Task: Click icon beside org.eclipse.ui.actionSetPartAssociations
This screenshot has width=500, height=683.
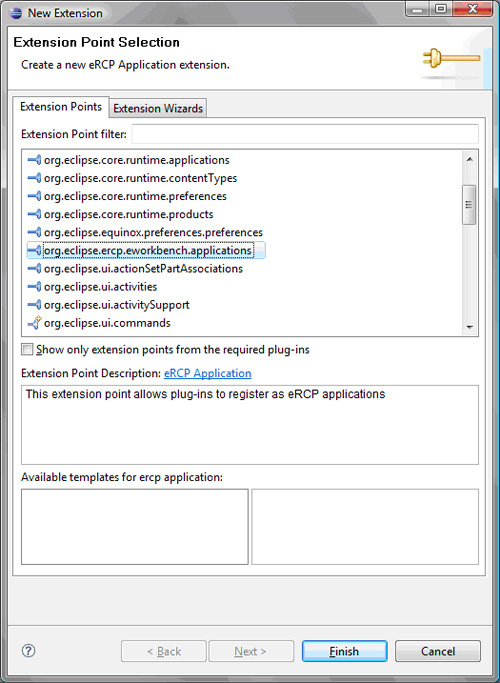Action: [34, 269]
